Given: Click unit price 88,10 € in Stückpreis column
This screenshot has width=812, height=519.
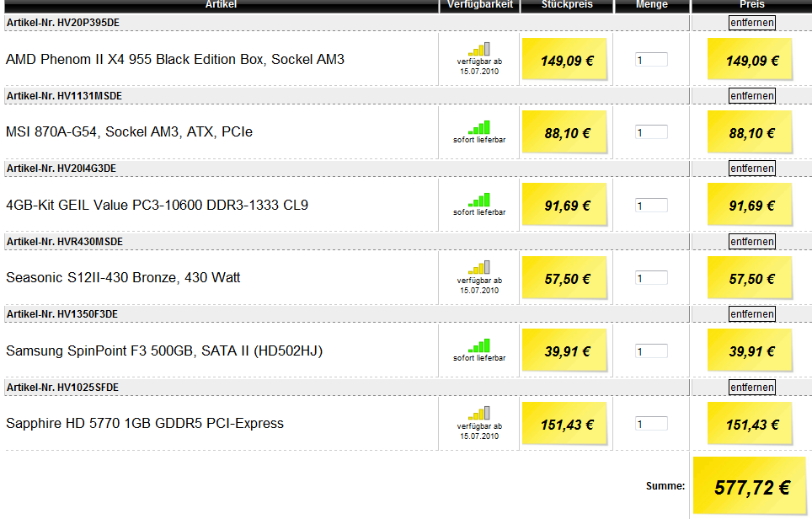Looking at the screenshot, I should point(565,132).
